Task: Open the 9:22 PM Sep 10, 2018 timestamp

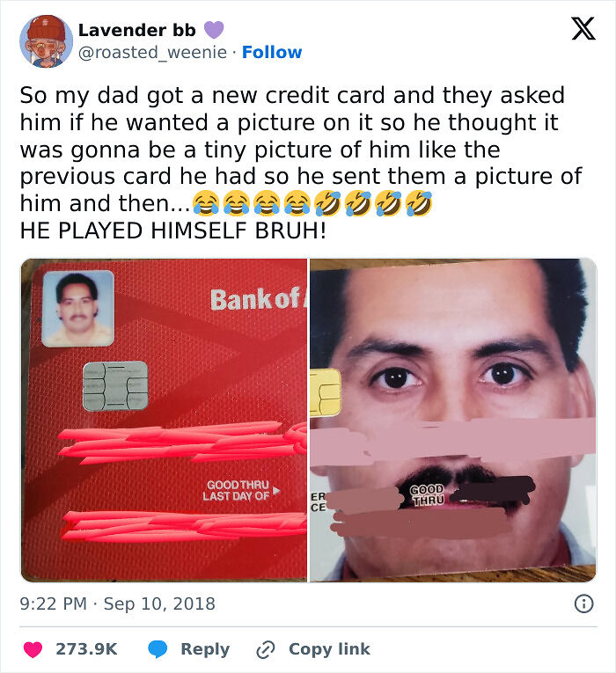Action: tap(117, 604)
